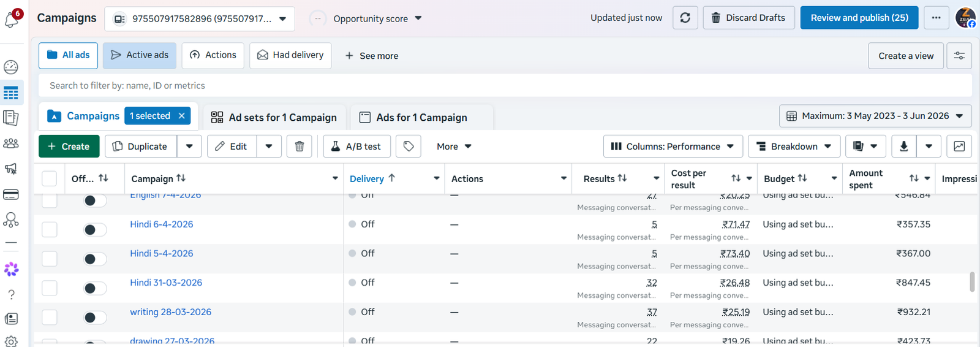
Task: Open the three-dot more options menu
Action: tap(936, 18)
